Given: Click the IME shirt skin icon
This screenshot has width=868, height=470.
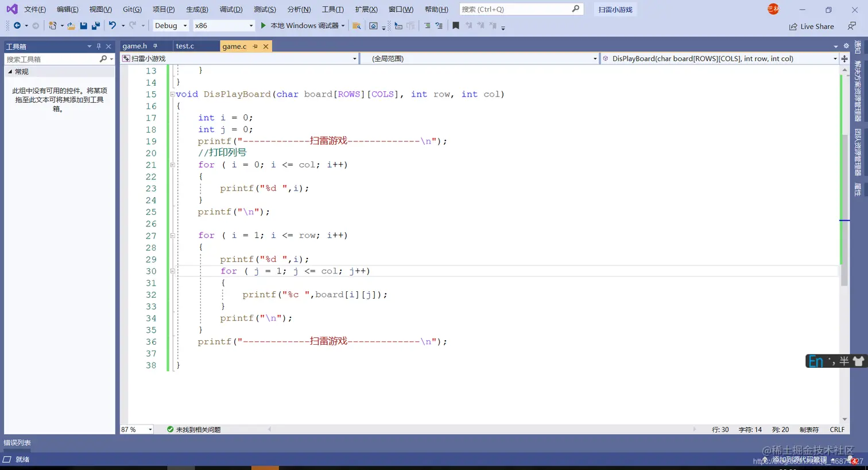Looking at the screenshot, I should pyautogui.click(x=858, y=361).
